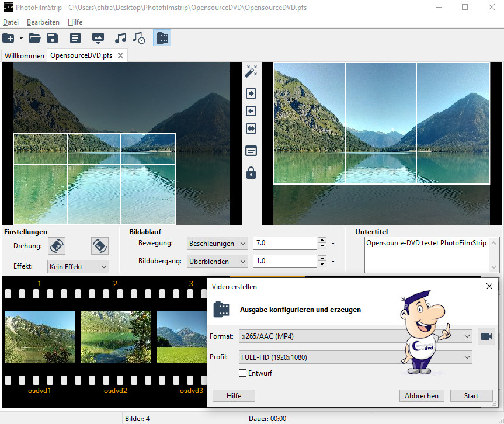Click the music note icon

[x=120, y=39]
